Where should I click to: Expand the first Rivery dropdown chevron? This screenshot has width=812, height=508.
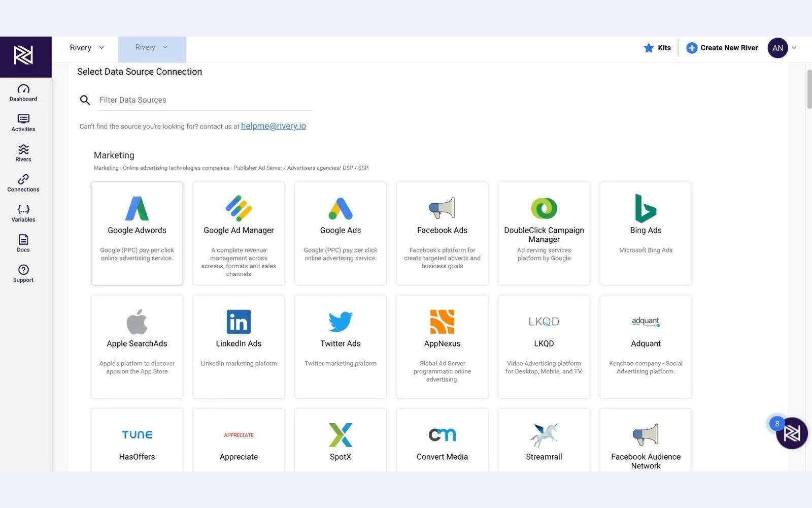[101, 48]
